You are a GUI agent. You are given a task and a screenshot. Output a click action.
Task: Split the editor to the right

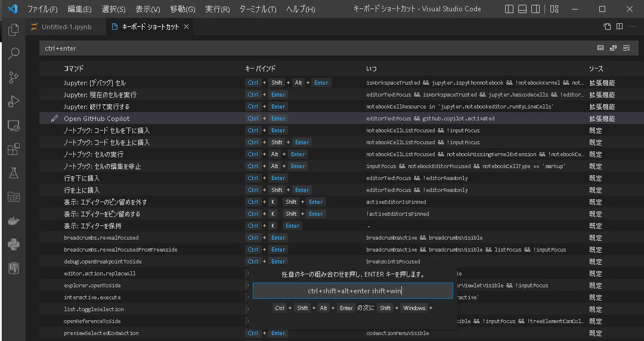(620, 27)
